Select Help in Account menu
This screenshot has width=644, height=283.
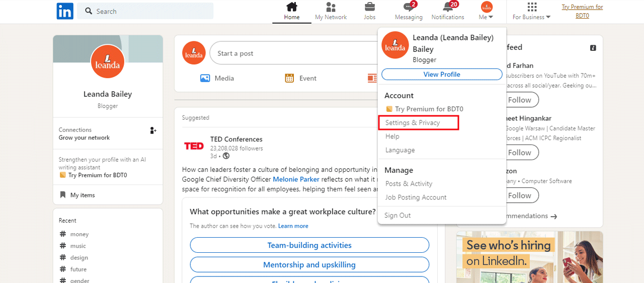coord(392,136)
